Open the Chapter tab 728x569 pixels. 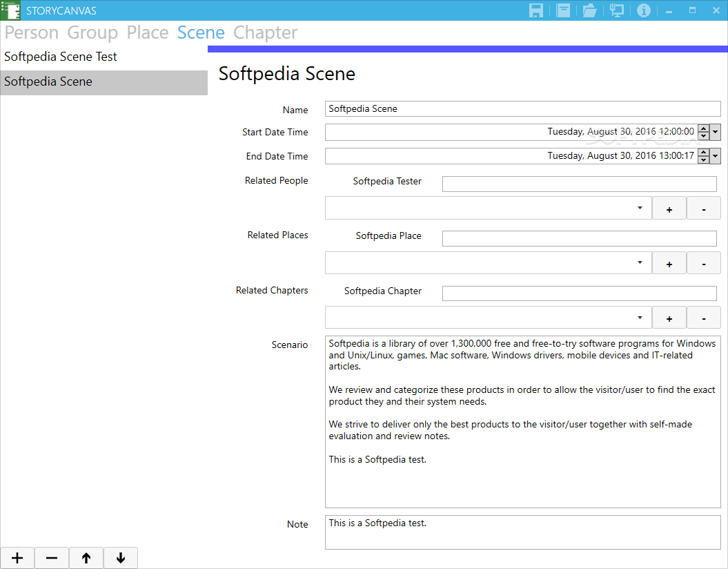tap(265, 32)
